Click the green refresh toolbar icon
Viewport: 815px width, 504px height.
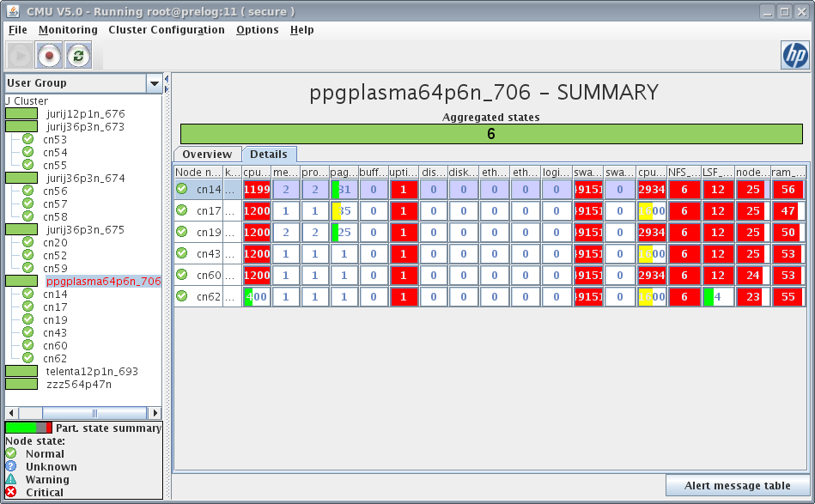(x=78, y=56)
